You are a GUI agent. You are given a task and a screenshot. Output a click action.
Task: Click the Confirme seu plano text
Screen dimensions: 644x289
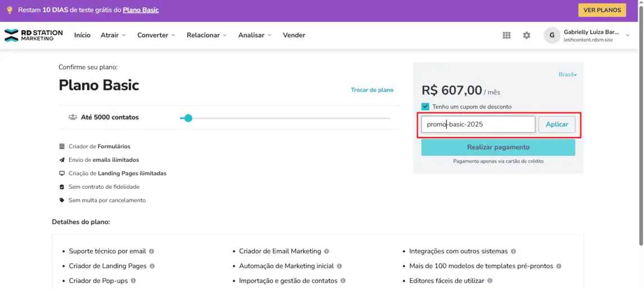coord(88,67)
